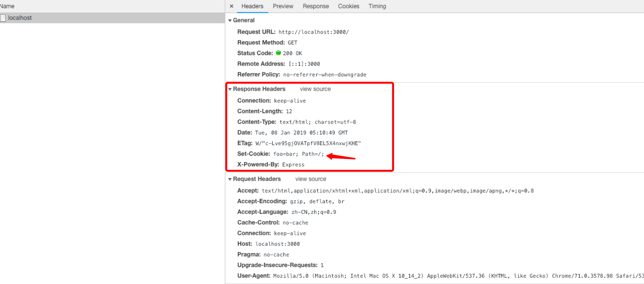The width and height of the screenshot is (644, 284).
Task: Open the Cookies tab
Action: [349, 6]
